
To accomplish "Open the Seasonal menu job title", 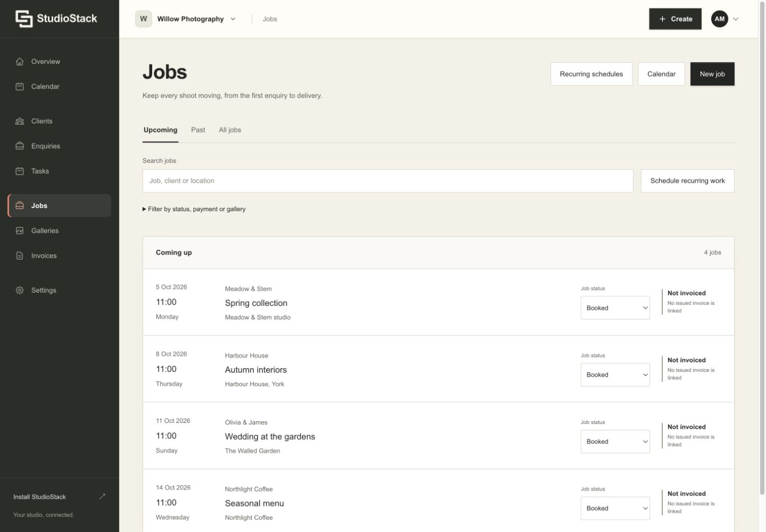I will tap(254, 504).
